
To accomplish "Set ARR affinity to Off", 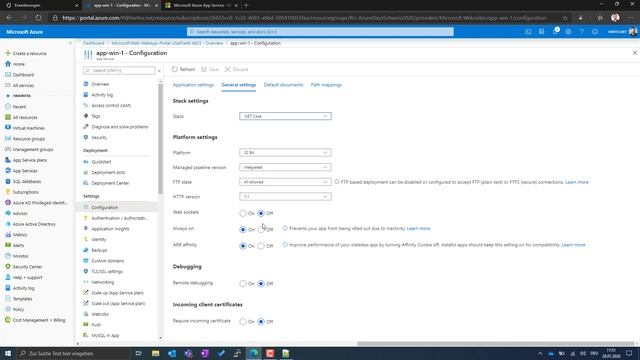I will pyautogui.click(x=261, y=246).
